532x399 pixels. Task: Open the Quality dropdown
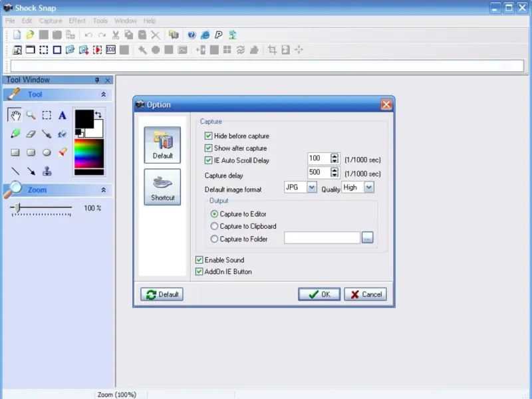coord(369,187)
